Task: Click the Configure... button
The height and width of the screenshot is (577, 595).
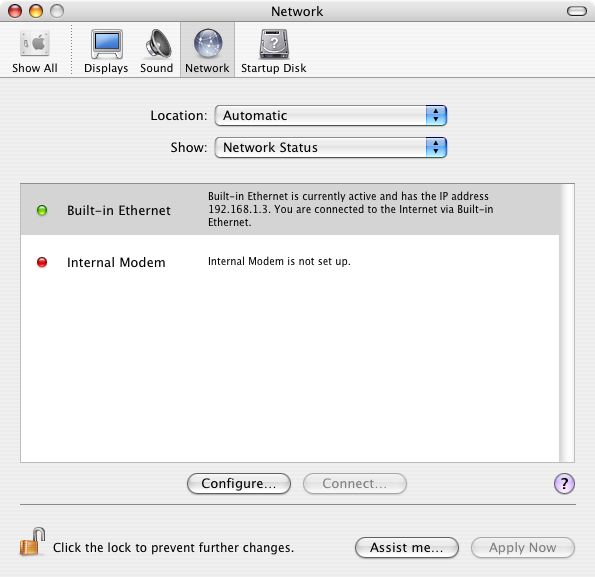Action: 239,484
